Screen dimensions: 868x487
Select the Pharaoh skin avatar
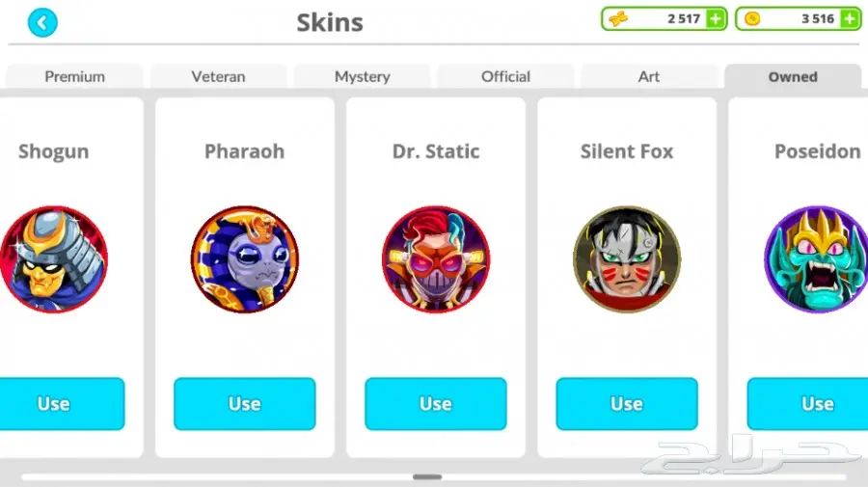click(245, 259)
